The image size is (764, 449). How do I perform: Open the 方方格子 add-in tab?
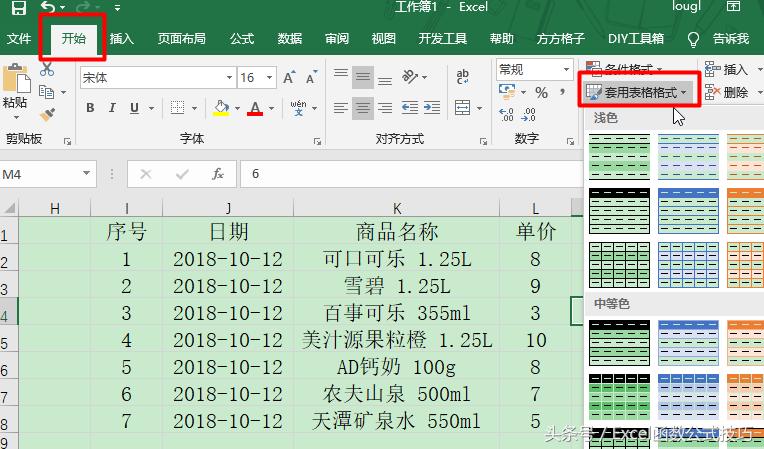560,38
